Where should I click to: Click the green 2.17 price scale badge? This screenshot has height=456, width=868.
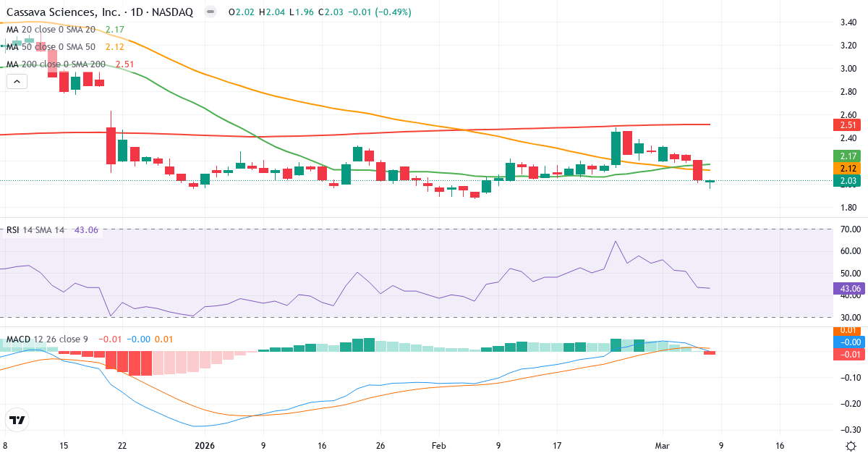tap(847, 155)
